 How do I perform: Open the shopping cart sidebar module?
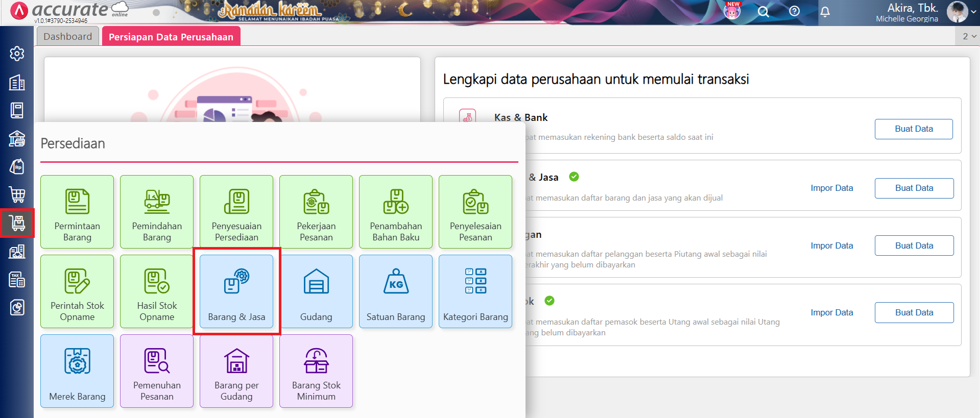pos(17,194)
